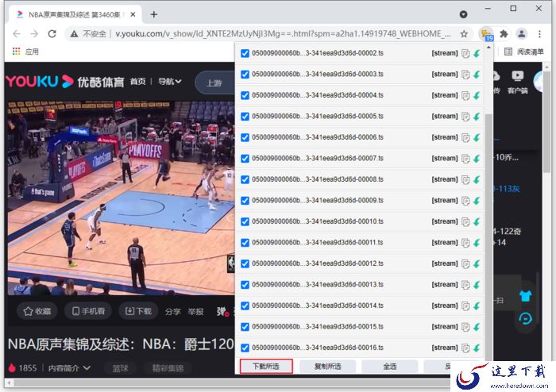Click the YOUKU logo
This screenshot has height=392, width=556.
[40, 82]
